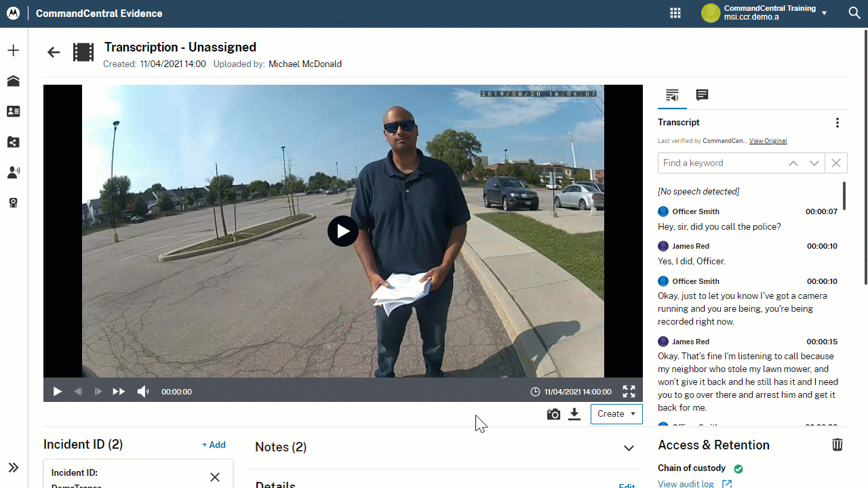Enter fullscreen video mode
Viewport: 868px width, 488px height.
pyautogui.click(x=629, y=392)
